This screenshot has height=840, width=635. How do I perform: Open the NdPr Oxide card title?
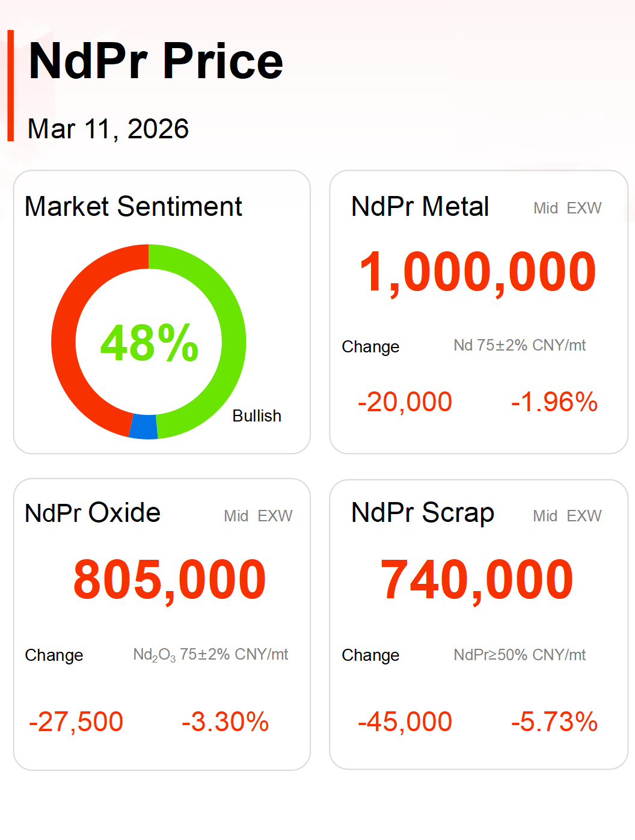tap(93, 513)
